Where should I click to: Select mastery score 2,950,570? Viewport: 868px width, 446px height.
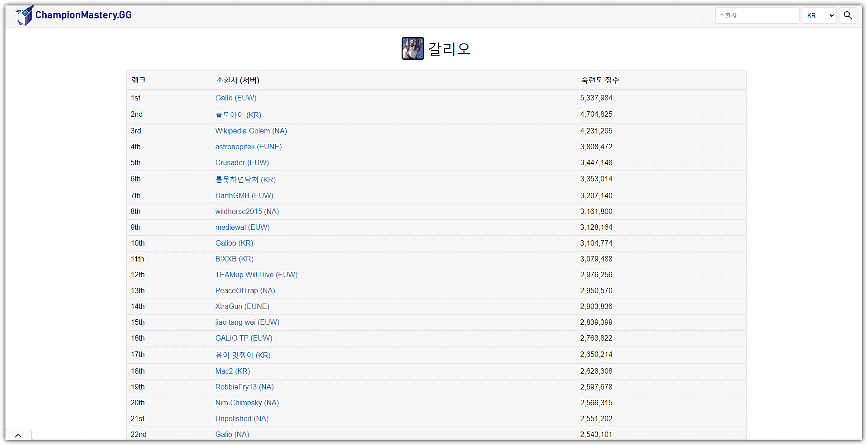(x=596, y=290)
